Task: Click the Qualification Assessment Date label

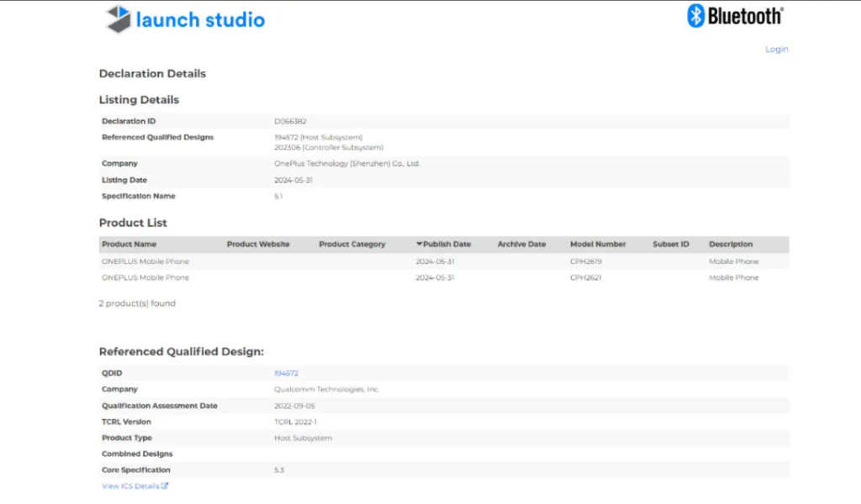Action: click(159, 407)
